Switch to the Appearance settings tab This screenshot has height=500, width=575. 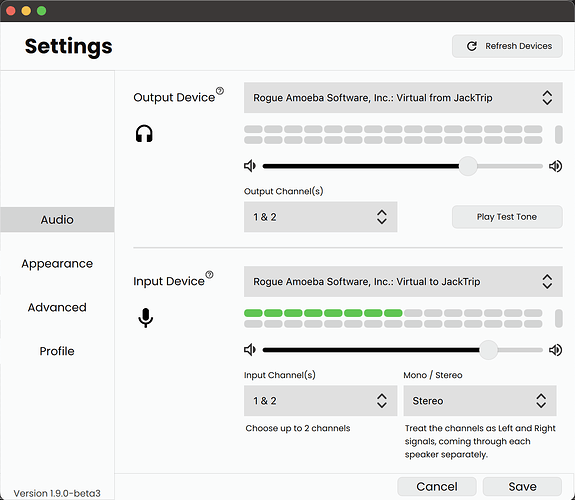57,263
